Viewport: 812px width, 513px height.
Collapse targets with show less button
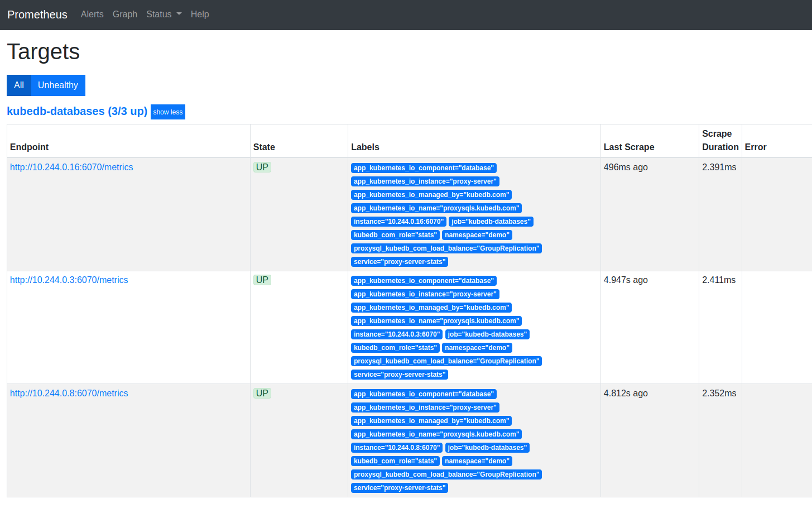point(167,112)
